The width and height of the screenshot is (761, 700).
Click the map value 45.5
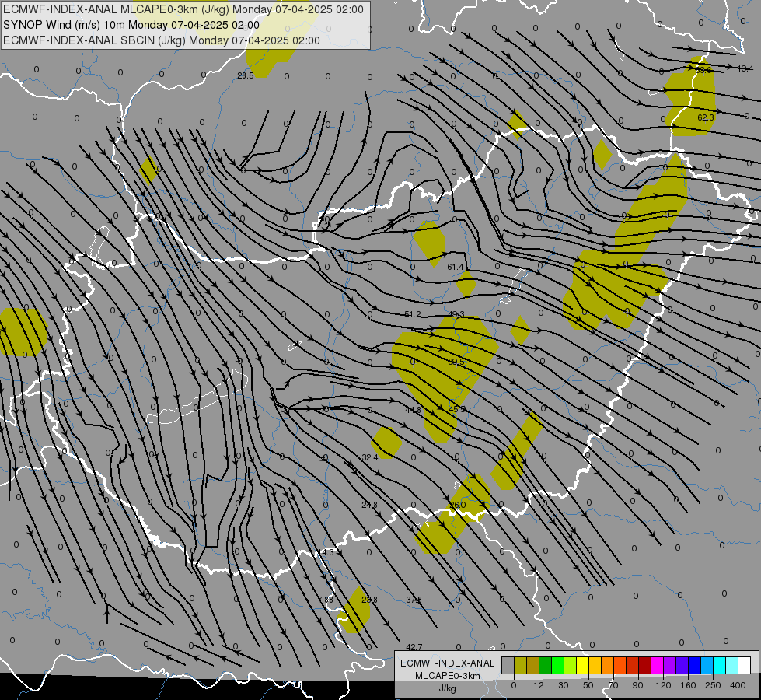point(457,410)
